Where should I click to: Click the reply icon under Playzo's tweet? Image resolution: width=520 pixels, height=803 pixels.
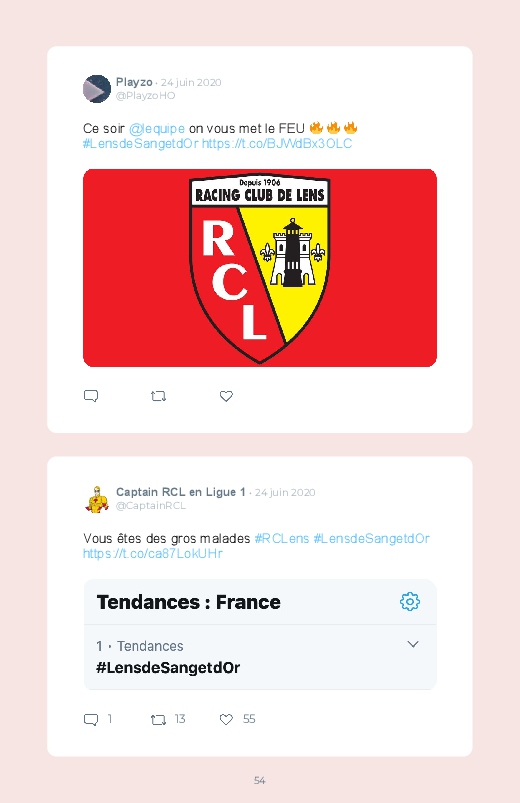91,396
